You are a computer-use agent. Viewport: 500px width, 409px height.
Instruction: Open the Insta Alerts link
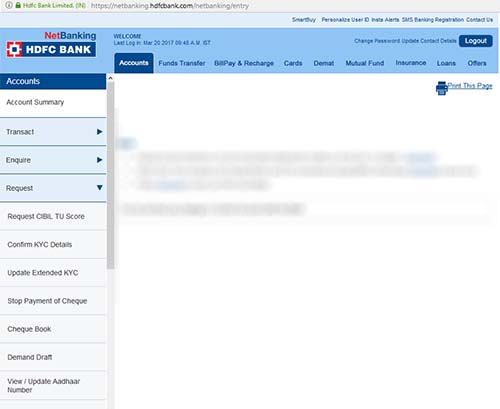point(385,20)
